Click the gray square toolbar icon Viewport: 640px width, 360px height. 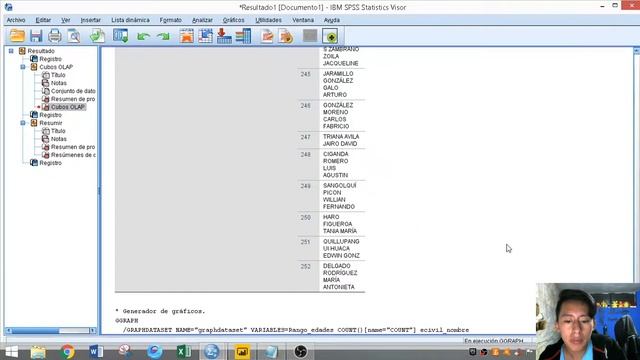click(310, 36)
